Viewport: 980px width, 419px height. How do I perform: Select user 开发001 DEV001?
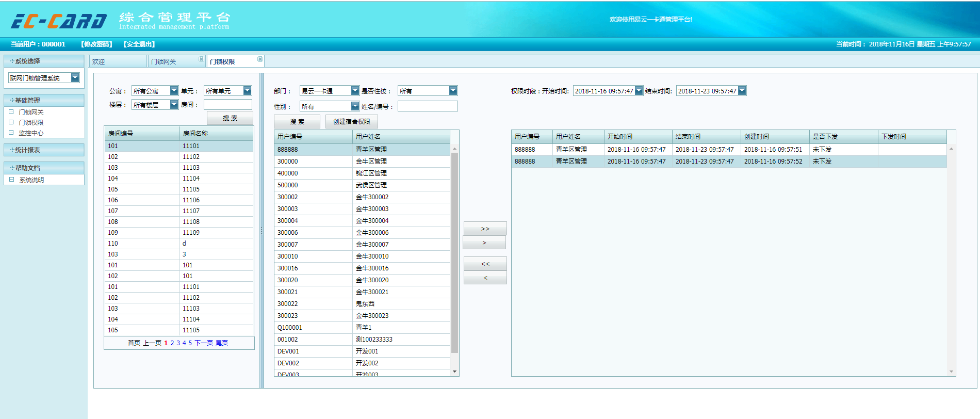[362, 351]
